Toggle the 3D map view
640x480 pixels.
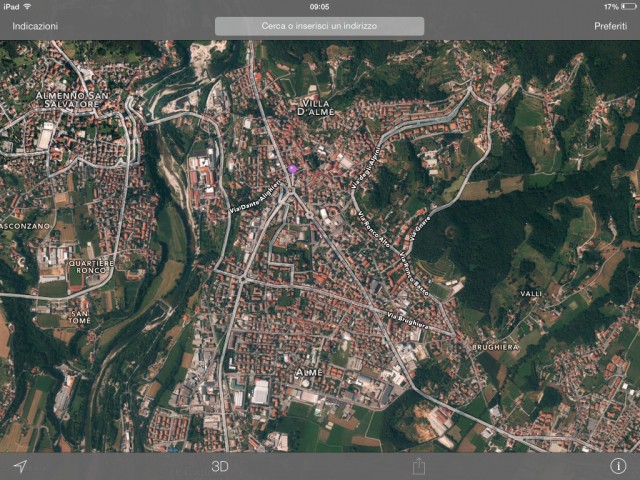tap(220, 466)
